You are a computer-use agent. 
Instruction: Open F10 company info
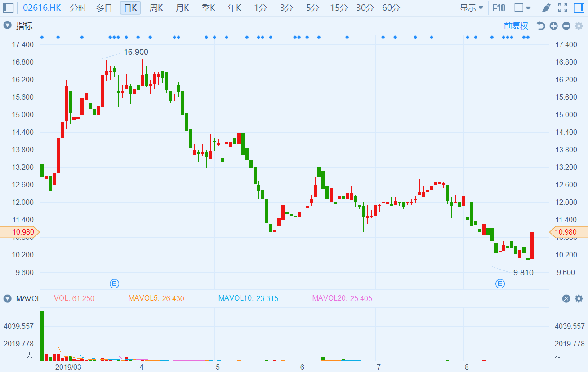tap(499, 8)
